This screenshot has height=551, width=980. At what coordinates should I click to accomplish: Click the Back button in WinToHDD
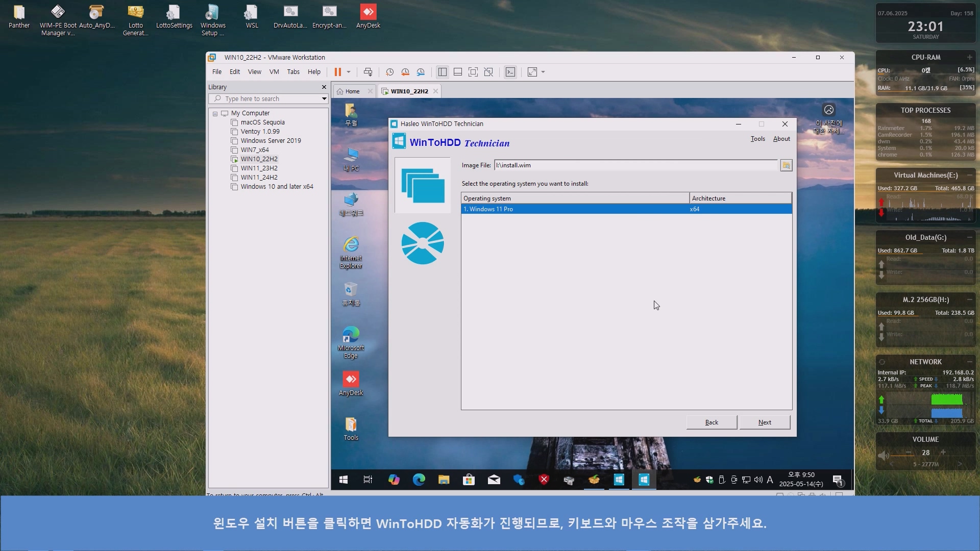pyautogui.click(x=712, y=422)
